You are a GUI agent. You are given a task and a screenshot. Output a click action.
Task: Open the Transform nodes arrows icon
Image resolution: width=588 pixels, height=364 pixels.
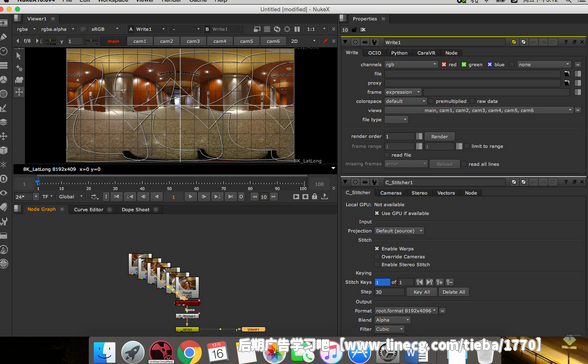4,136
